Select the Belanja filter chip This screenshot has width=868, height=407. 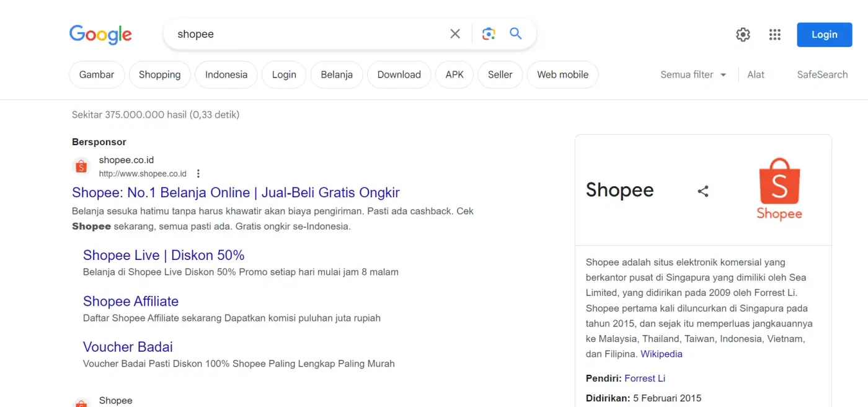click(337, 74)
